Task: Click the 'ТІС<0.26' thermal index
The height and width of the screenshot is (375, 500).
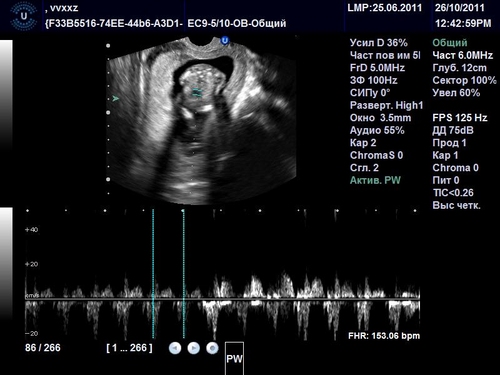Action: pos(453,193)
